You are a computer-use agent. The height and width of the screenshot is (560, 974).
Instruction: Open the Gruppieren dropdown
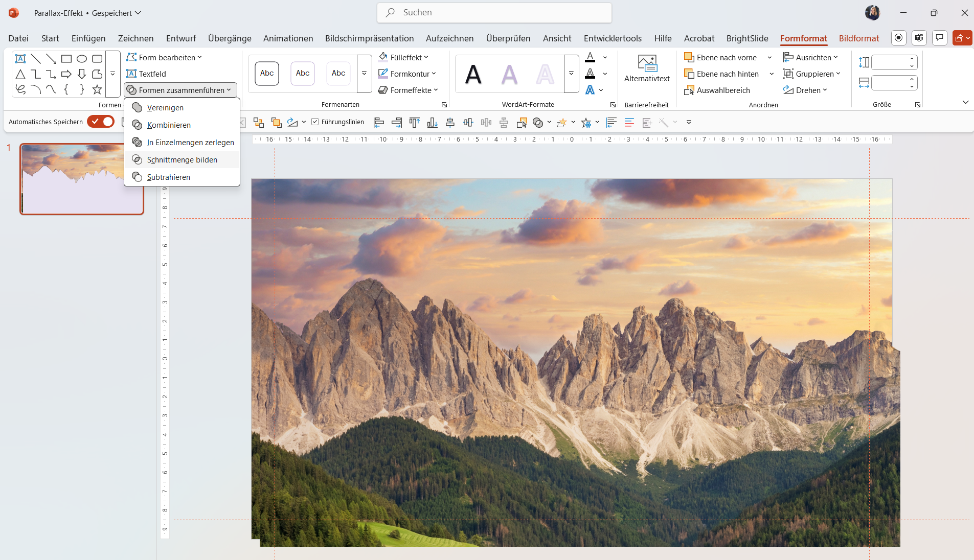click(x=812, y=74)
